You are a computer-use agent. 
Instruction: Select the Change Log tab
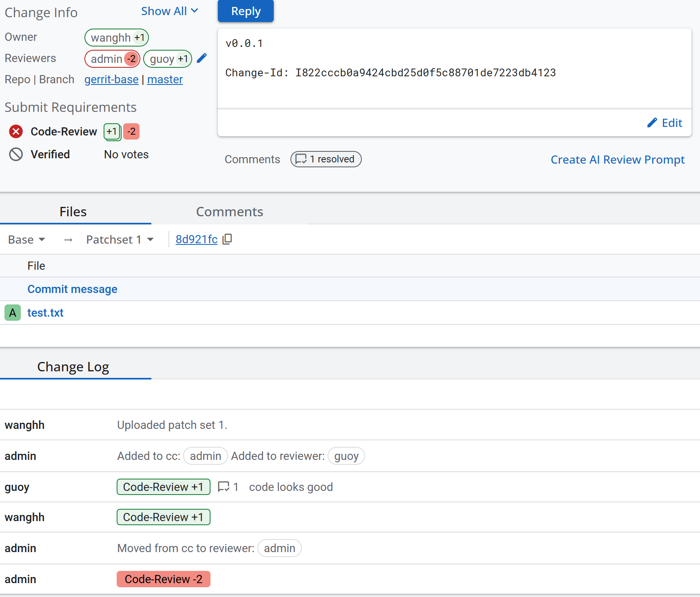tap(73, 367)
